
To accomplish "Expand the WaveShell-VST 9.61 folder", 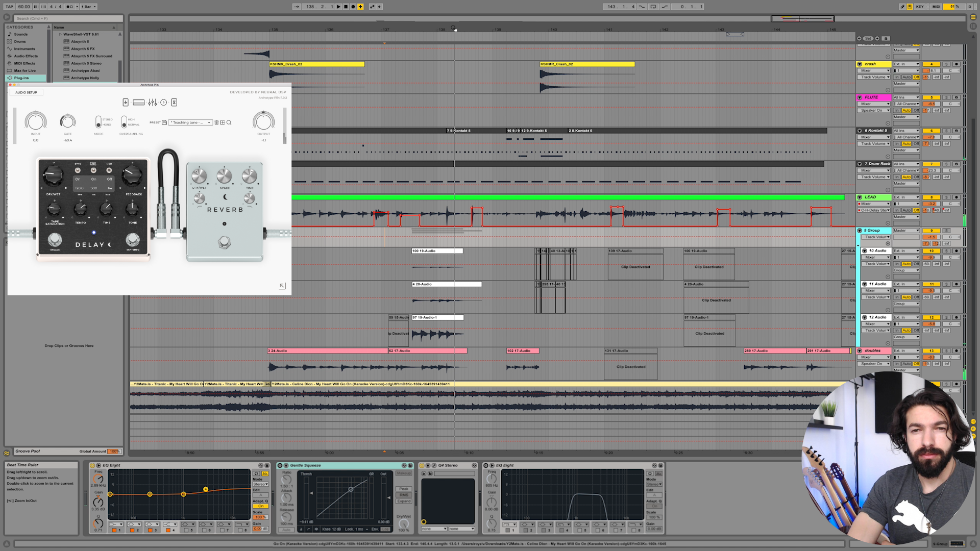I will [x=60, y=34].
